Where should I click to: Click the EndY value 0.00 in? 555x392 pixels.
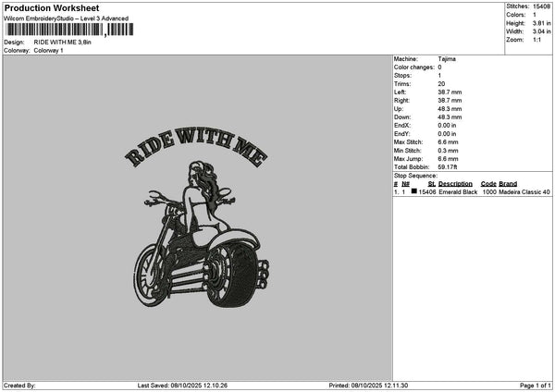pos(447,134)
